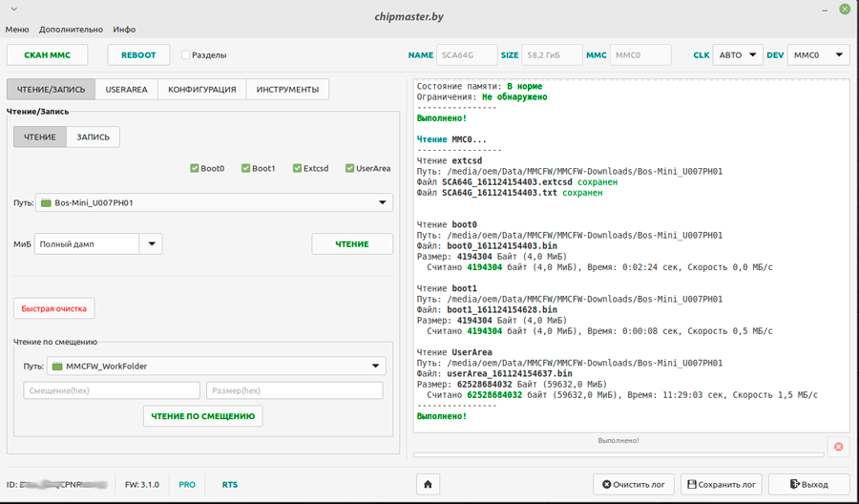The image size is (859, 504).
Task: Click log text SCA64G_161124154403.extcsd
Action: 508,182
